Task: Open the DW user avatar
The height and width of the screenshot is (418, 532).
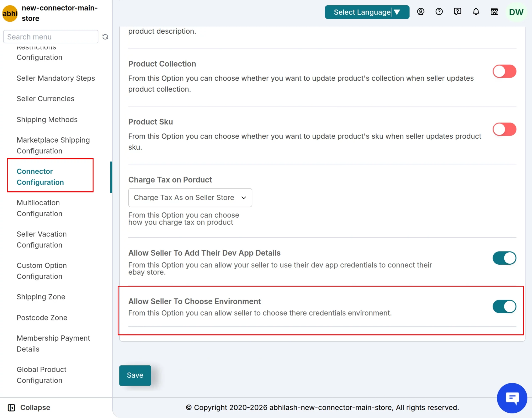Action: 516,12
